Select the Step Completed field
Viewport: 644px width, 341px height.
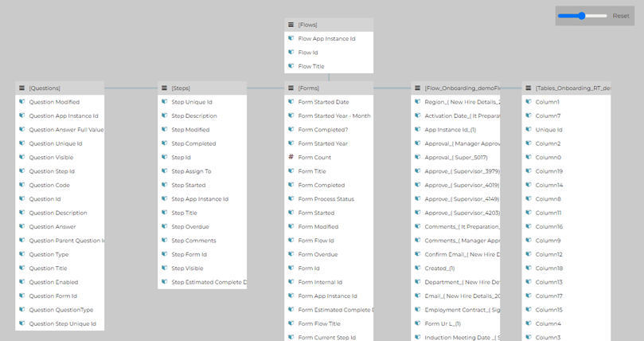202,143
